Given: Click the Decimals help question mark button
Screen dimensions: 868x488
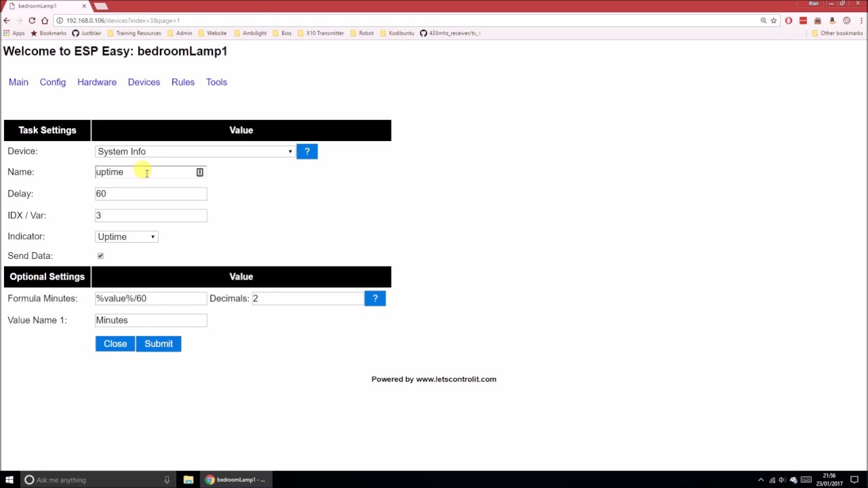Looking at the screenshot, I should 375,298.
